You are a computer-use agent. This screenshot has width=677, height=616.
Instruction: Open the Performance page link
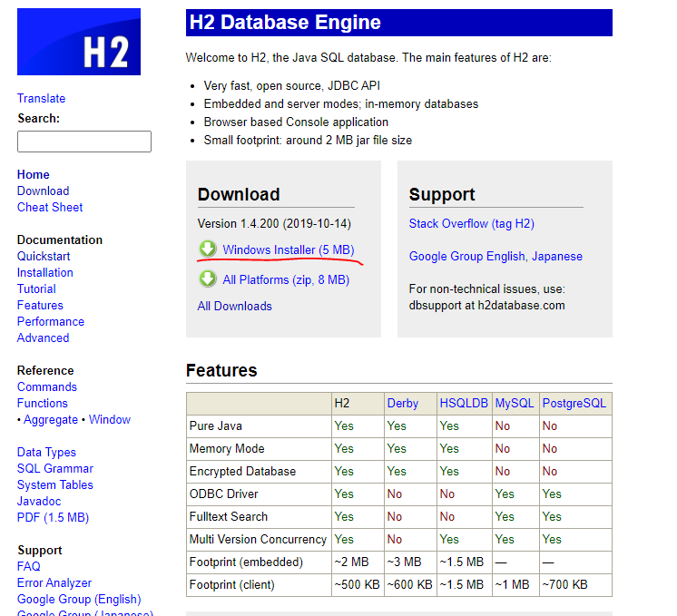click(51, 321)
